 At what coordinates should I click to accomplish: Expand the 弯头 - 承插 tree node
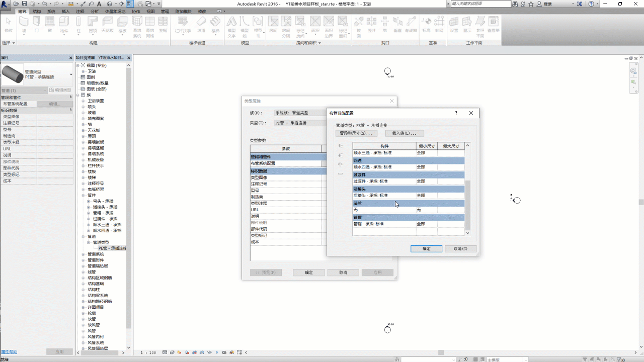point(89,201)
